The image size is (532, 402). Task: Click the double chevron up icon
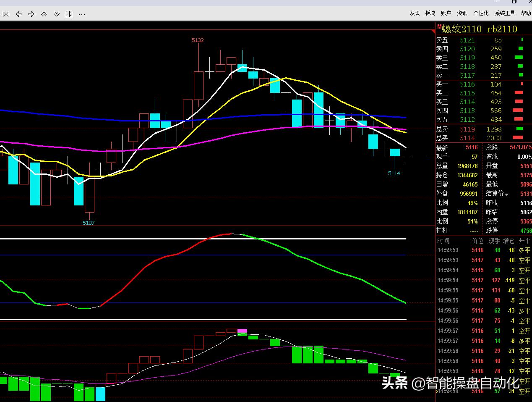pos(44,14)
